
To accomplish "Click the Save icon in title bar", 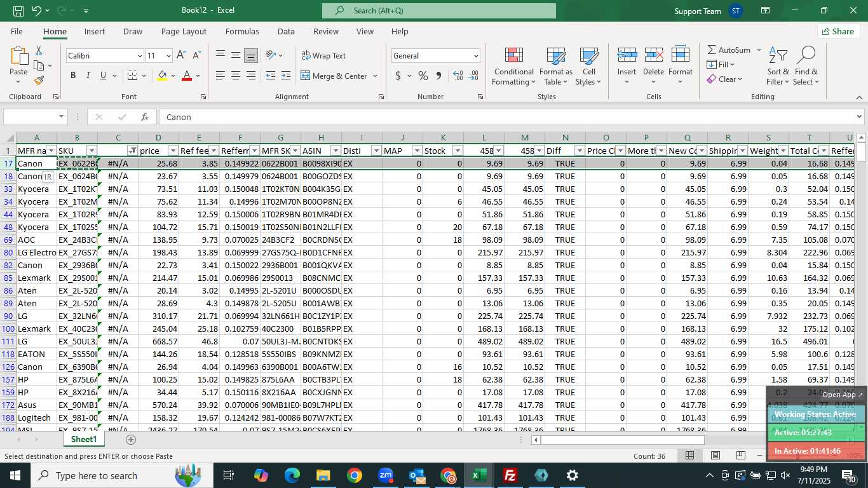I will 18,11.
